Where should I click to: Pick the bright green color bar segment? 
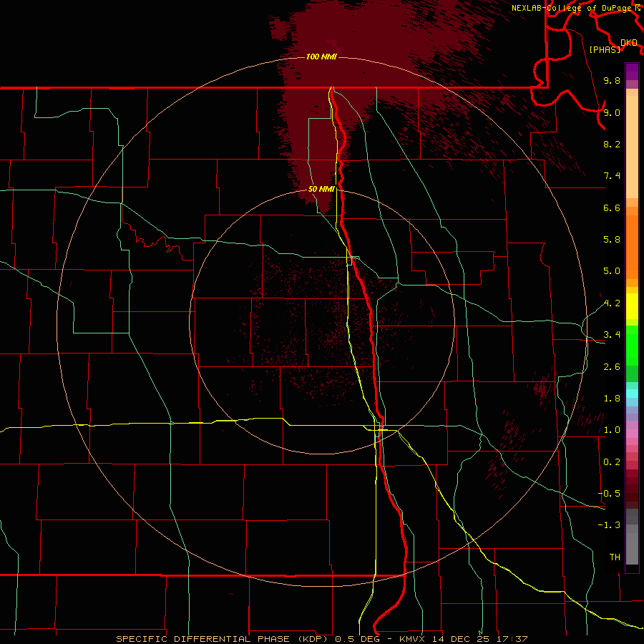(632, 345)
